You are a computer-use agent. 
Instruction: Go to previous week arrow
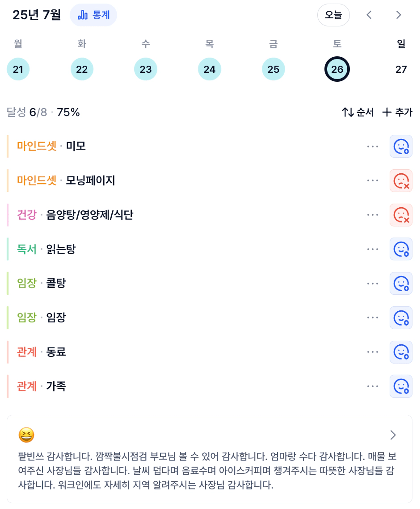click(369, 15)
